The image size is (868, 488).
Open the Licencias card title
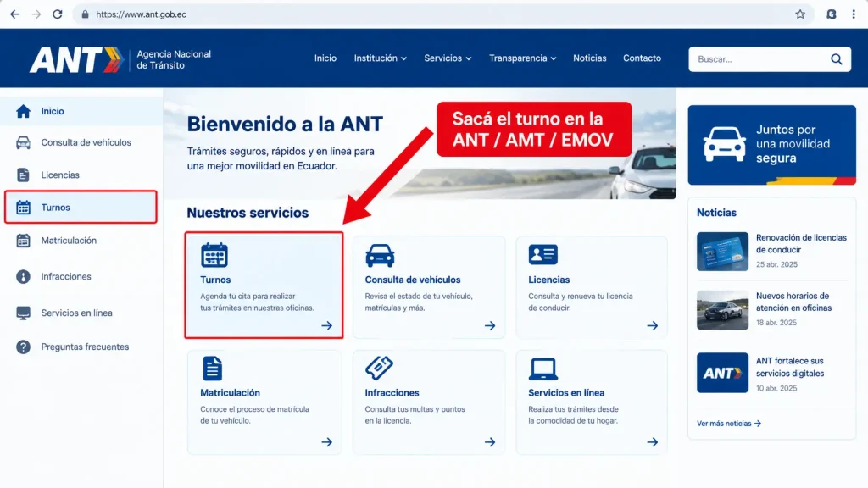pyautogui.click(x=548, y=280)
